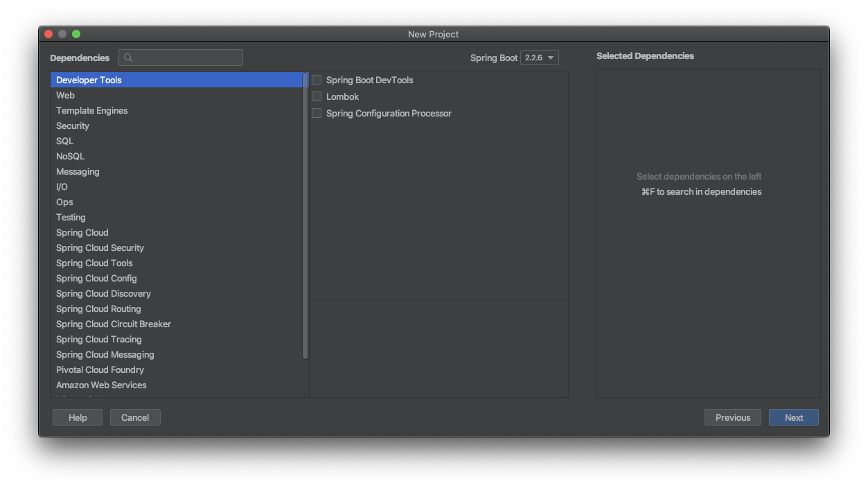This screenshot has height=488, width=868.
Task: Open Spring Cloud Tracing category
Action: (x=177, y=339)
